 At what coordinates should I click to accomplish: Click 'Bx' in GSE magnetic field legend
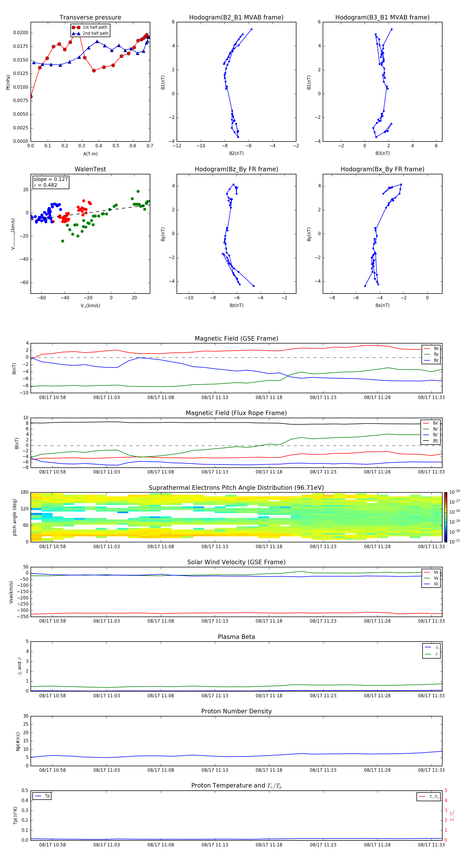[x=431, y=349]
